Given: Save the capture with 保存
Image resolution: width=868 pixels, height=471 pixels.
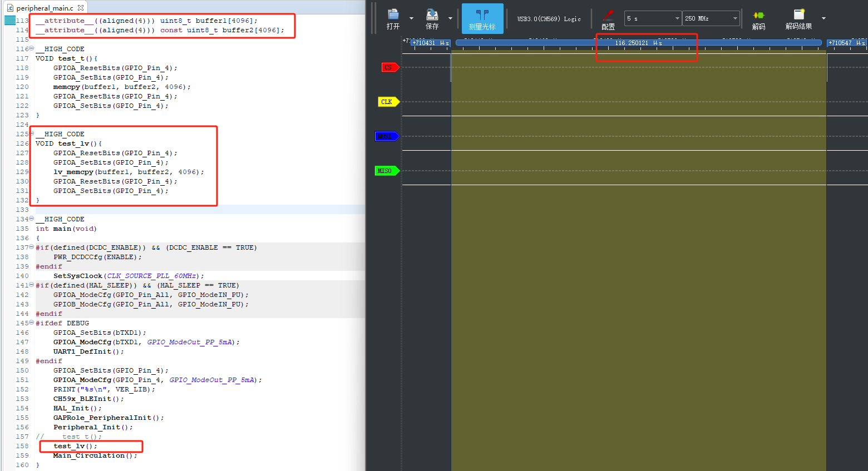Looking at the screenshot, I should click(x=432, y=19).
